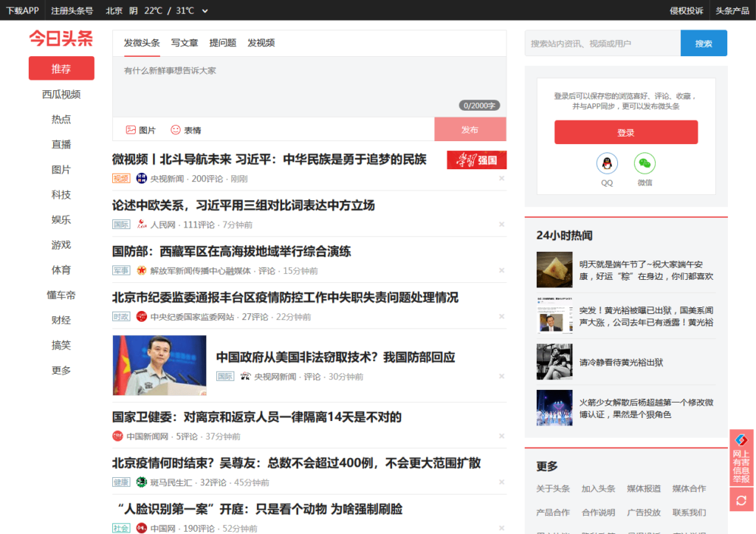756x534 pixels.
Task: Dismiss the 国家卫健委 article with its X
Action: pyautogui.click(x=501, y=436)
